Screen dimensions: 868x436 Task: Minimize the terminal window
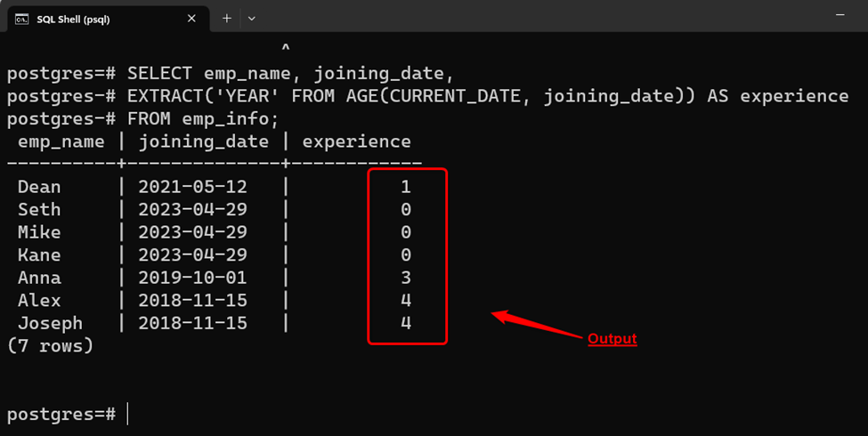point(840,15)
